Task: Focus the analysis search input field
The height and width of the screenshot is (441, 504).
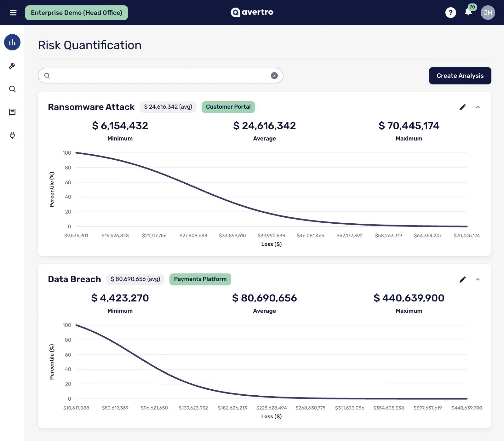Action: pyautogui.click(x=160, y=76)
